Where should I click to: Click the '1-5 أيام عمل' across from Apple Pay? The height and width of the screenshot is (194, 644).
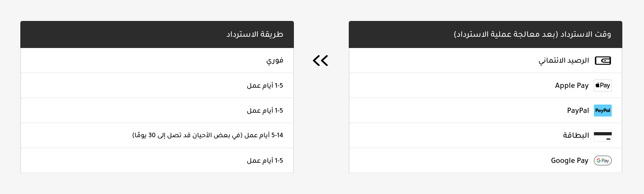pyautogui.click(x=265, y=86)
